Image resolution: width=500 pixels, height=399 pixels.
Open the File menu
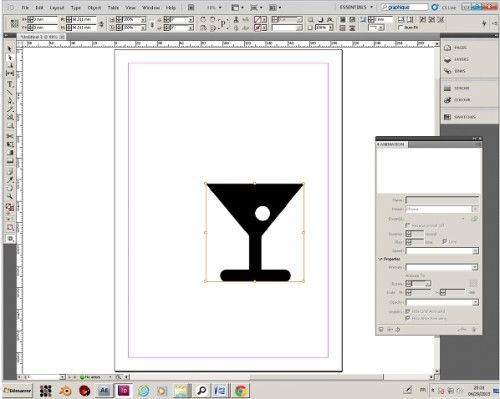25,7
